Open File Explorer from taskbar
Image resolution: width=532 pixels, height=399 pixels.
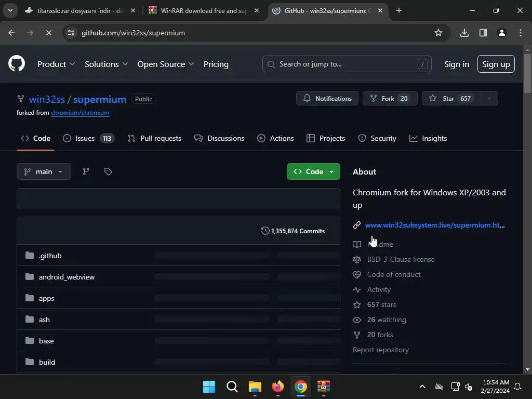(x=255, y=387)
